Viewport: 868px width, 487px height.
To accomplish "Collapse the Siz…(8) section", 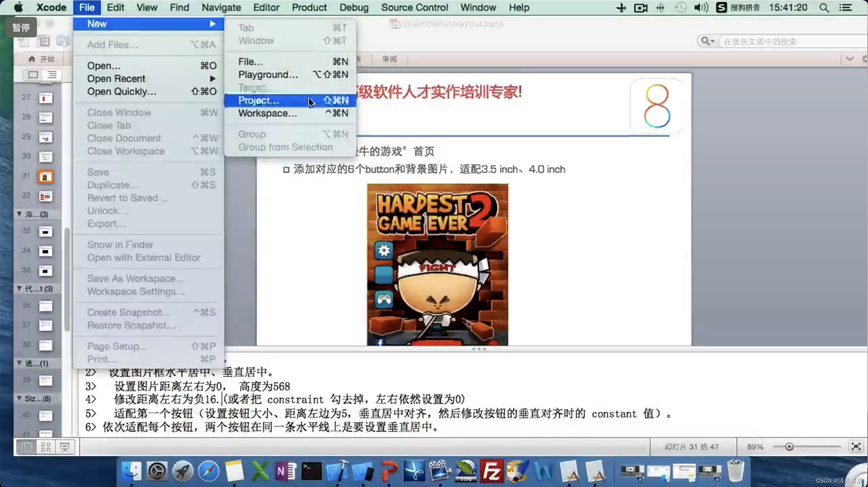I will (19, 398).
